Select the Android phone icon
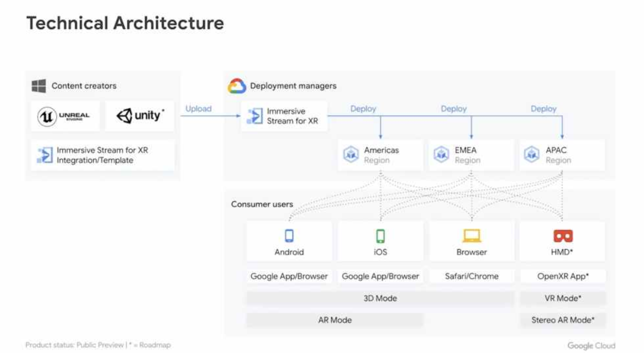This screenshot has width=644, height=353. (x=289, y=236)
